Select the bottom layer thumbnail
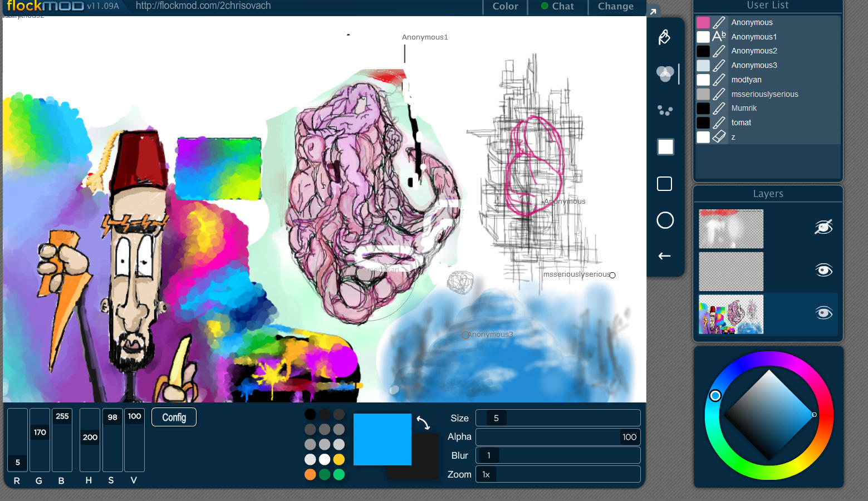 point(731,315)
